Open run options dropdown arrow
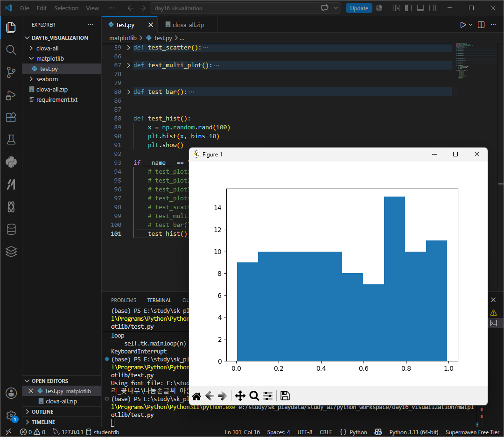Screen dimensions: 504x437 click(470, 25)
